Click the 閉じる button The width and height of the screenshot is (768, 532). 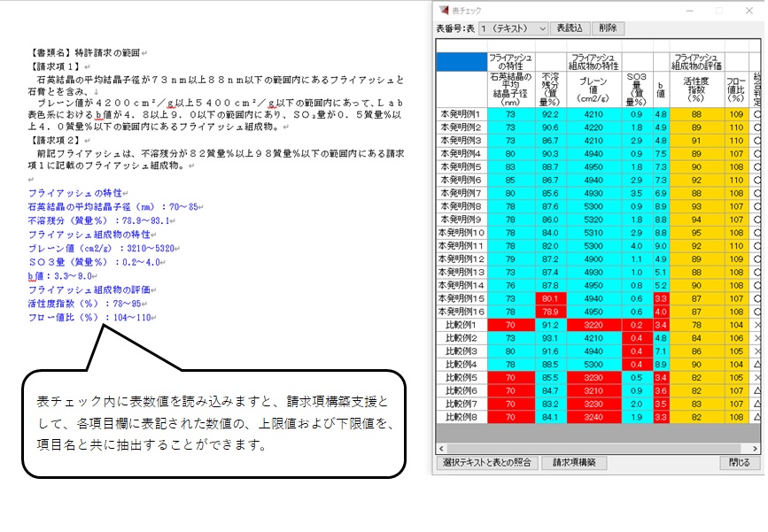[741, 463]
